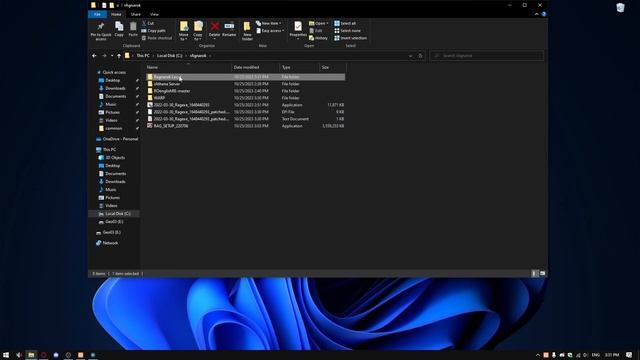Go up one folder level
This screenshot has height=360, width=640.
point(119,56)
